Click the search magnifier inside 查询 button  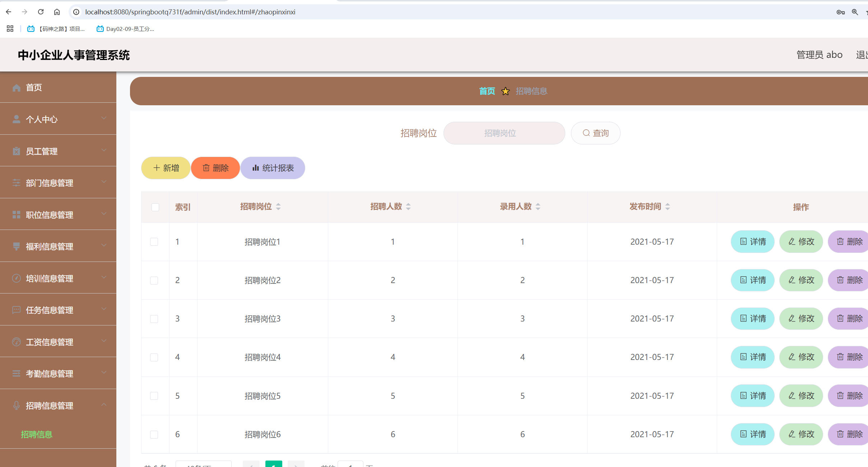coord(586,133)
